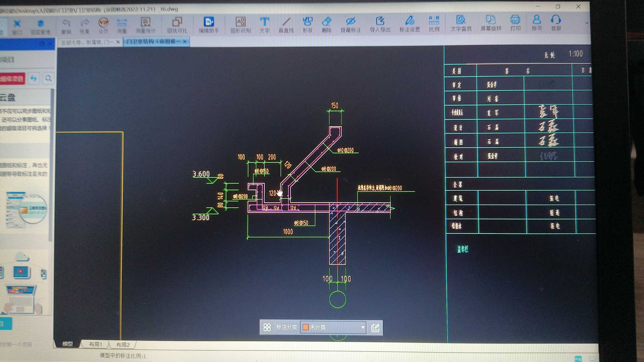The image size is (644, 362).
Task: Click the grid icon beside 标注分类
Action: coord(267,327)
